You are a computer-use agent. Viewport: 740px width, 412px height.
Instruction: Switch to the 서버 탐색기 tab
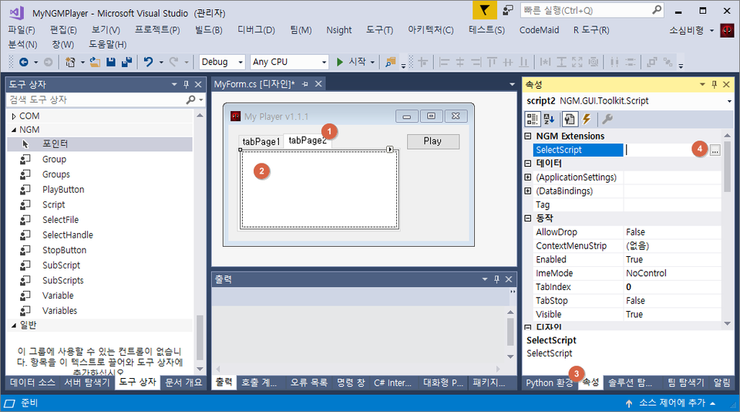tap(87, 382)
